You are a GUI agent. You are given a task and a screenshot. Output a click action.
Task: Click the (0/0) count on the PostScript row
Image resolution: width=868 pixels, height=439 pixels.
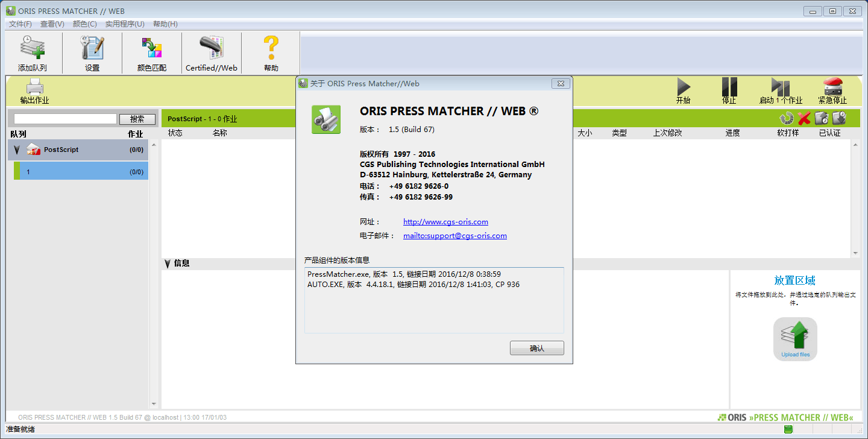pos(137,150)
